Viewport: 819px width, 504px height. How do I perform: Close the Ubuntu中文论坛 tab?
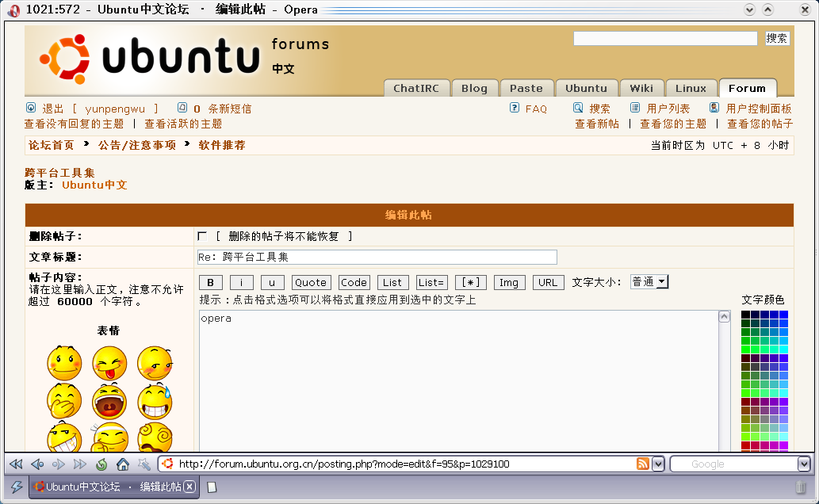tap(190, 487)
